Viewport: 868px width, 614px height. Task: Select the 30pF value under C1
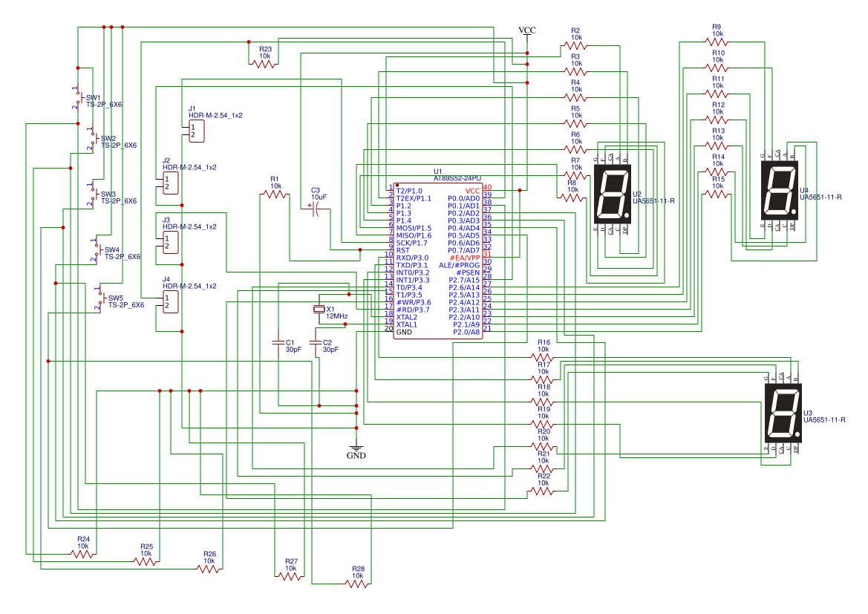point(293,350)
